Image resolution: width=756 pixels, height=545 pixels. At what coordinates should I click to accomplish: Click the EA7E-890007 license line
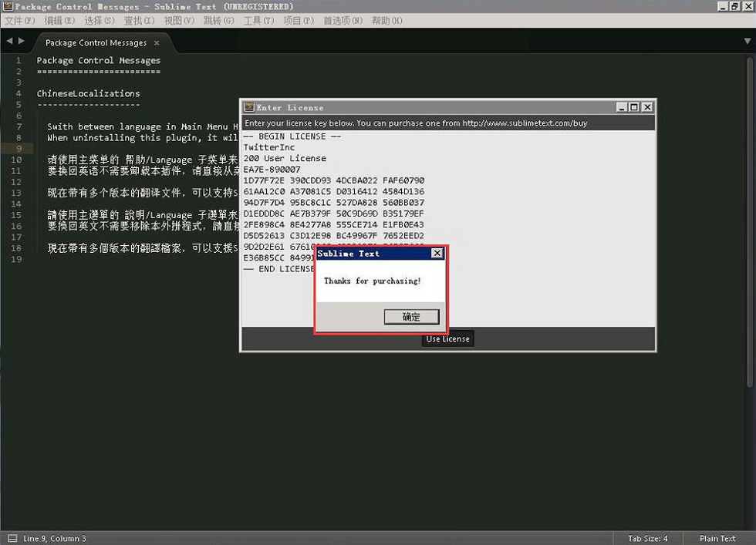[x=272, y=170]
